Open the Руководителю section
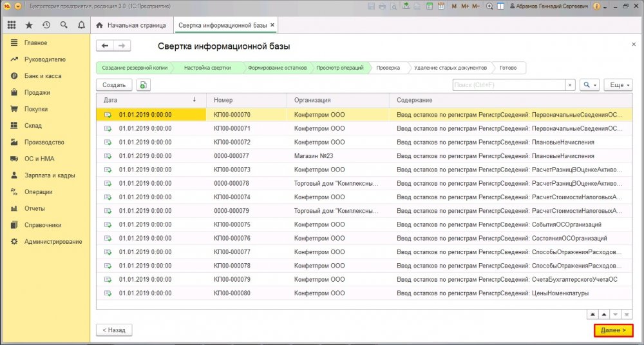 click(45, 59)
